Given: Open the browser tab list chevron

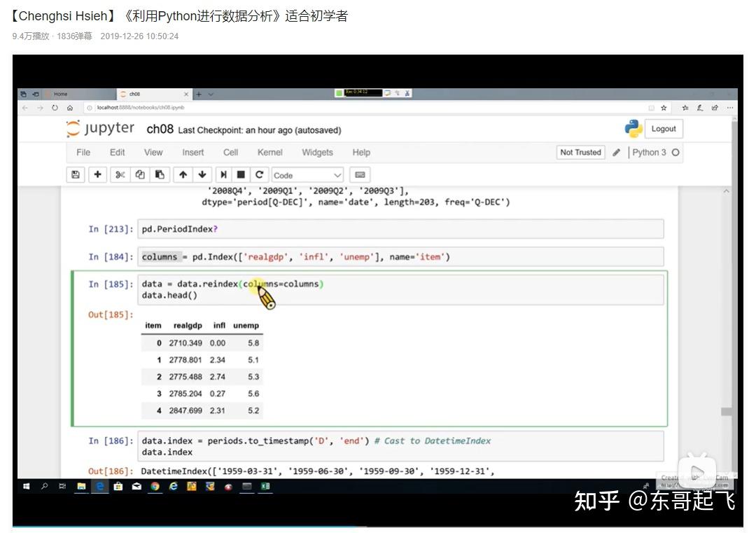Looking at the screenshot, I should (x=211, y=94).
